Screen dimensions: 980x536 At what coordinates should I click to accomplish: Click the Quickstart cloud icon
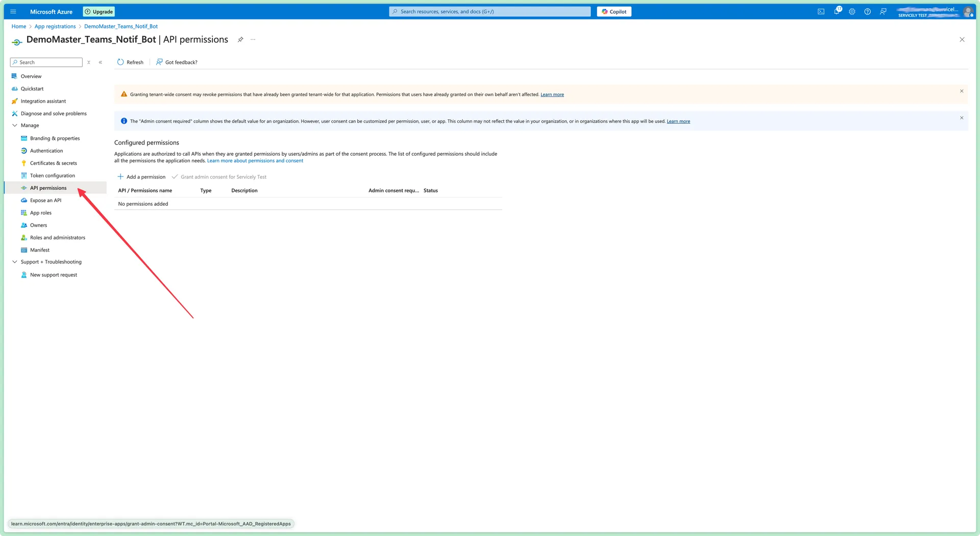click(14, 89)
